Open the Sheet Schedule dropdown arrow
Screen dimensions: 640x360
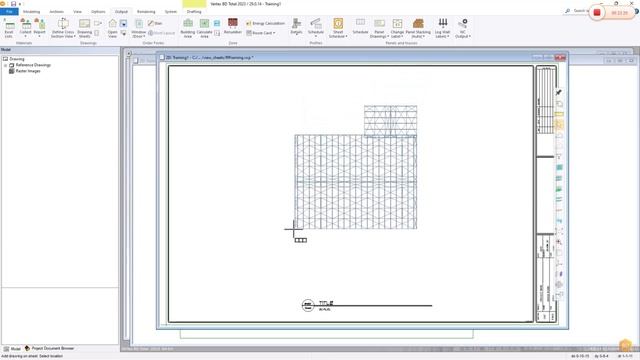(x=346, y=36)
